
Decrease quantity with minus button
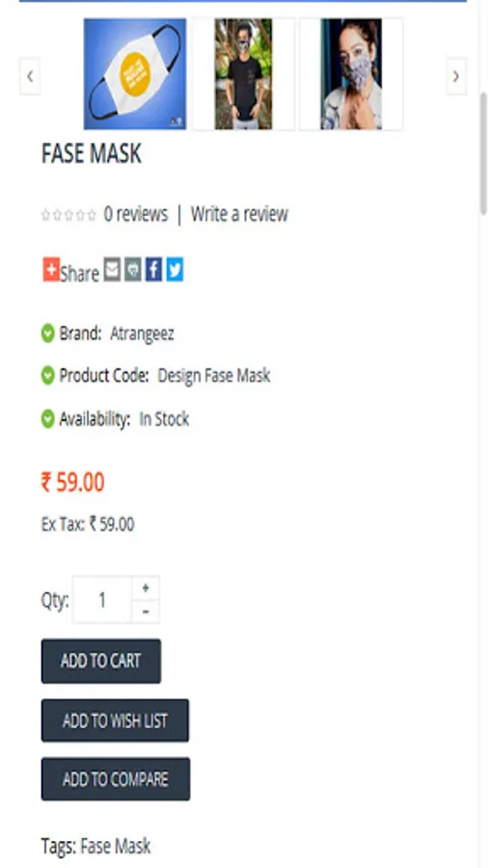point(146,611)
